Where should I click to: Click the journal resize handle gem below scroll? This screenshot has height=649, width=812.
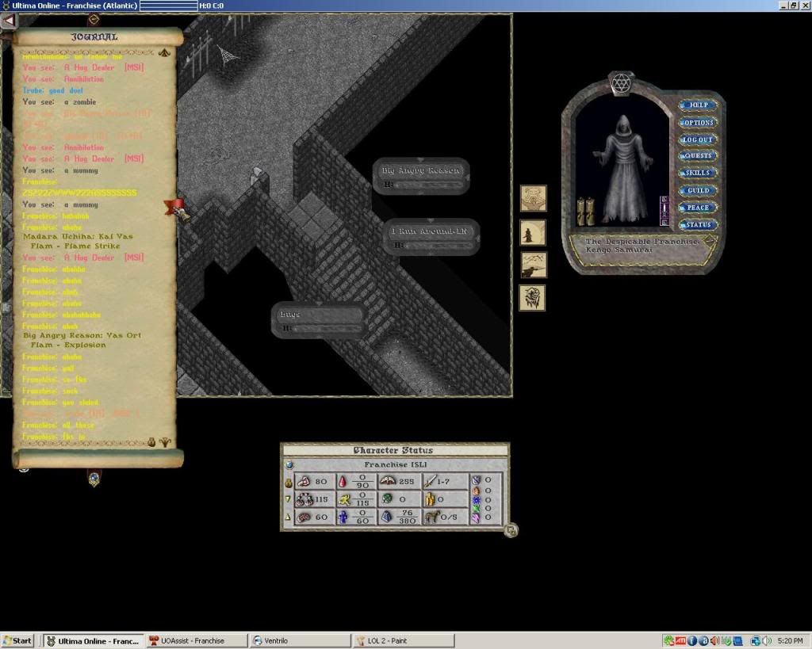click(x=94, y=479)
